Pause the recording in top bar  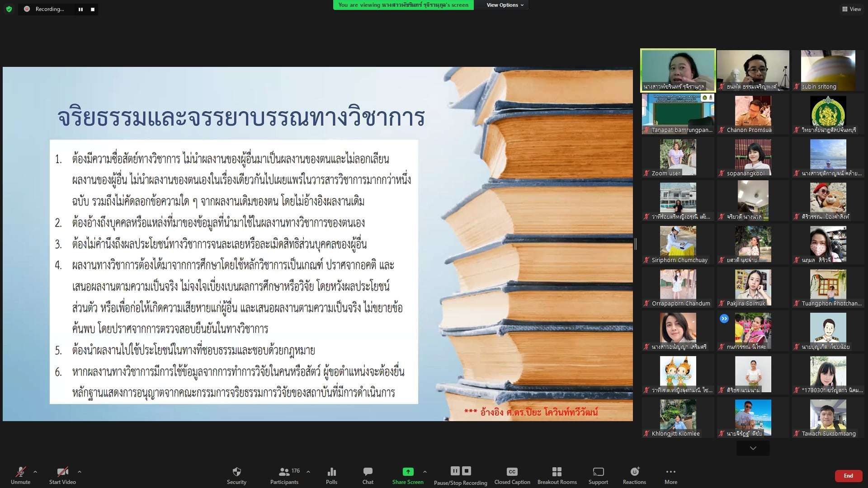click(x=80, y=9)
